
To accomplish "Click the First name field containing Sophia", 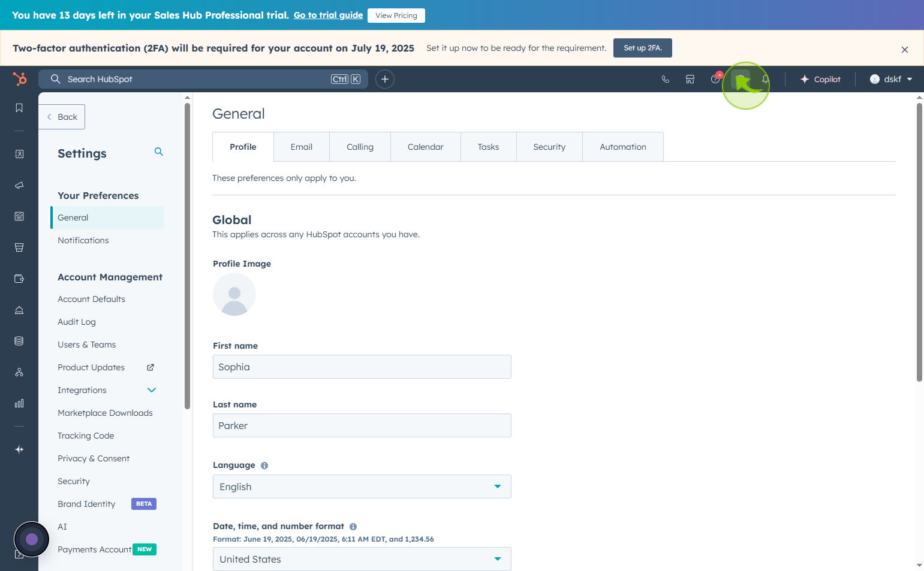I will pyautogui.click(x=362, y=367).
